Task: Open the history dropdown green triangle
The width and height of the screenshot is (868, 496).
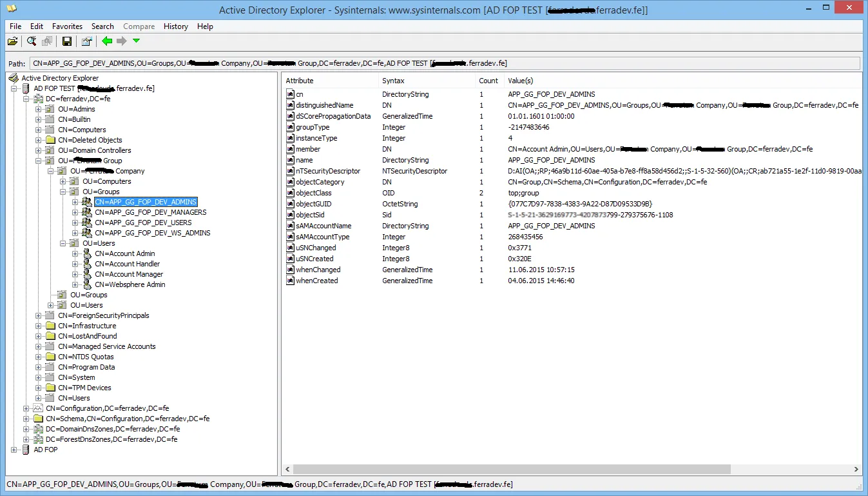Action: [x=136, y=41]
